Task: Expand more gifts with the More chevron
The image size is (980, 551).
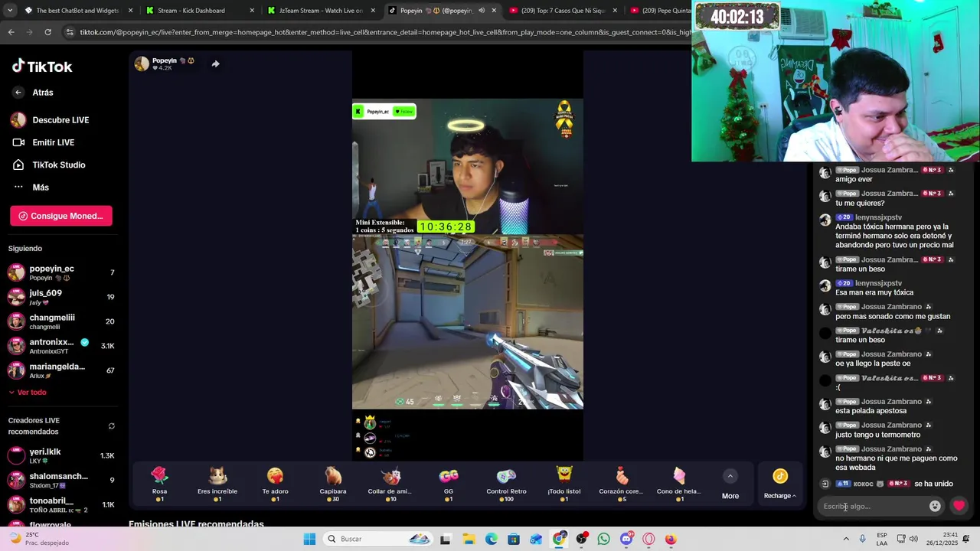Action: coord(730,476)
